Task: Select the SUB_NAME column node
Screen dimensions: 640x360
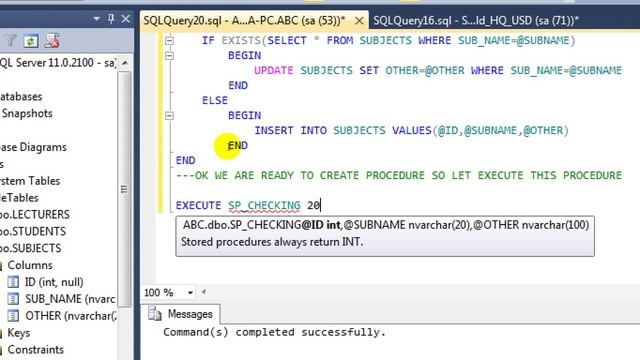Action: 70,299
